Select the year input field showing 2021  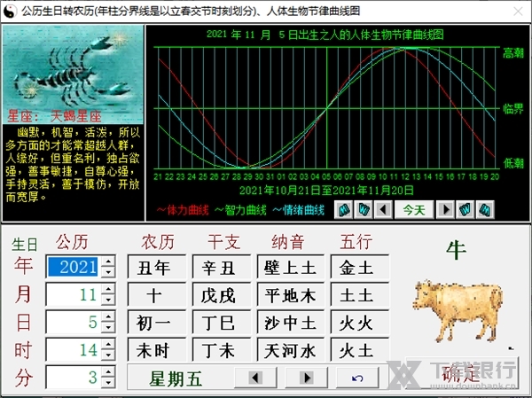point(74,267)
